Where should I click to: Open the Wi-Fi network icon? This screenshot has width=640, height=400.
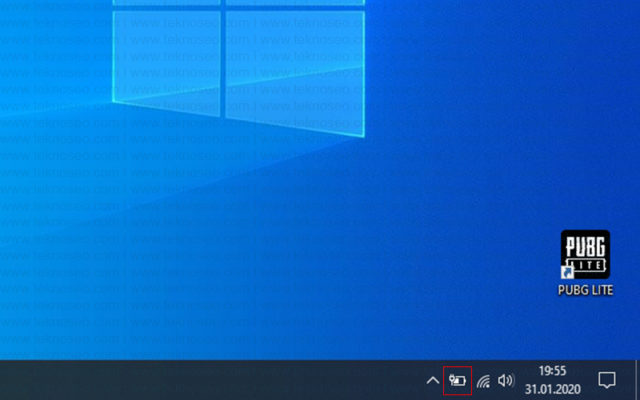(483, 381)
